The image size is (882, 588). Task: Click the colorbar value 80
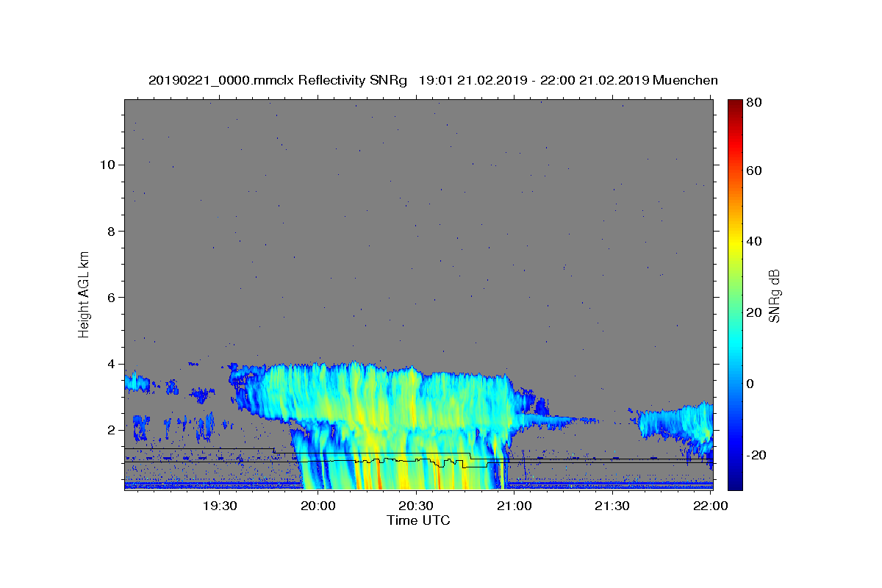click(755, 103)
